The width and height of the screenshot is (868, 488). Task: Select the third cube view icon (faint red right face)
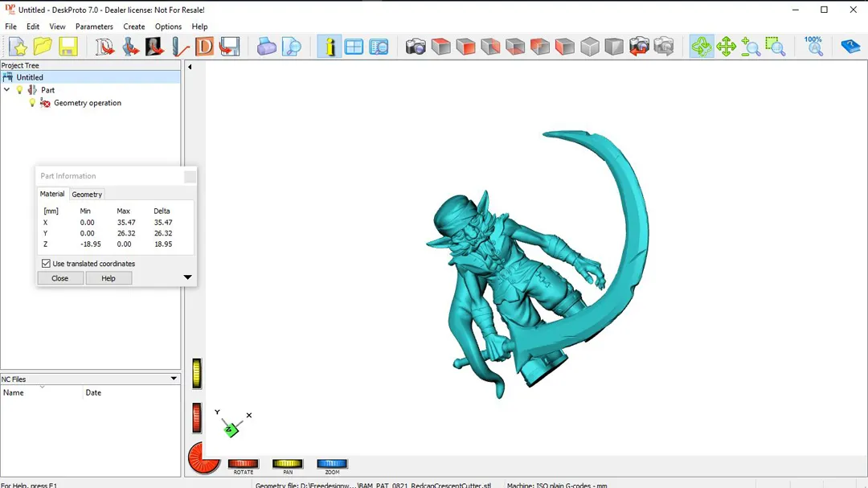click(x=490, y=47)
